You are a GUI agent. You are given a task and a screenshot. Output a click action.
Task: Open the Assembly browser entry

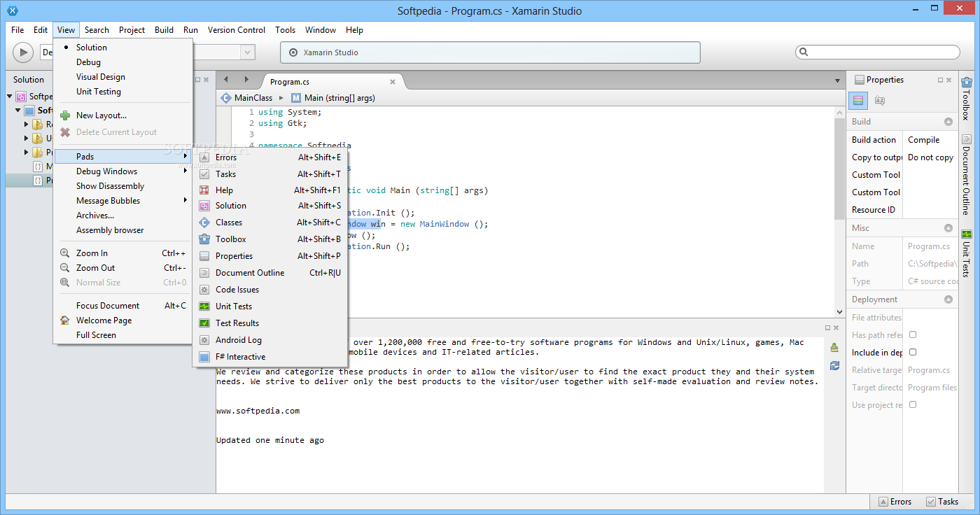point(123,230)
